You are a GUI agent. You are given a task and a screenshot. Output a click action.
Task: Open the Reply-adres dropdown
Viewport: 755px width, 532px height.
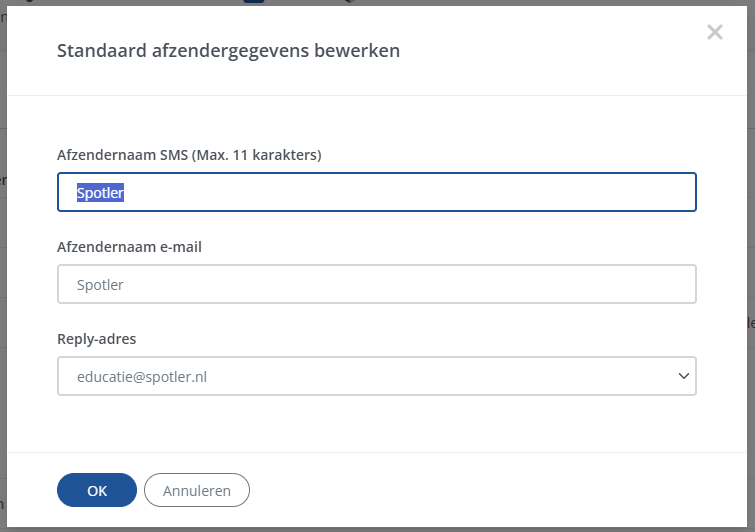376,376
